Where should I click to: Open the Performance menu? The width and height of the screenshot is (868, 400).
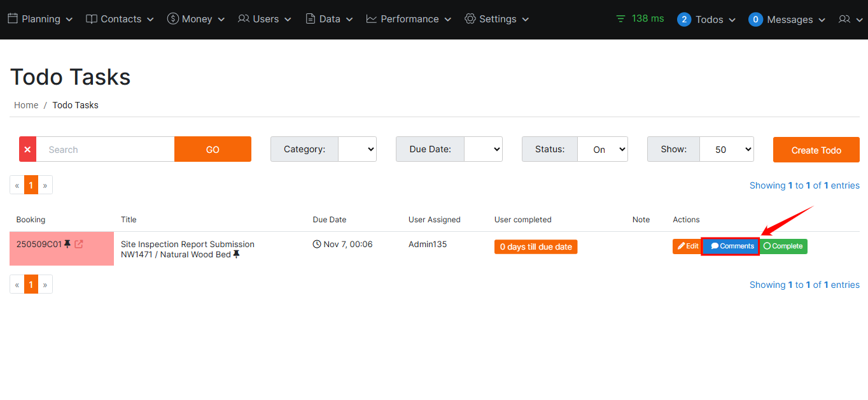pos(409,19)
